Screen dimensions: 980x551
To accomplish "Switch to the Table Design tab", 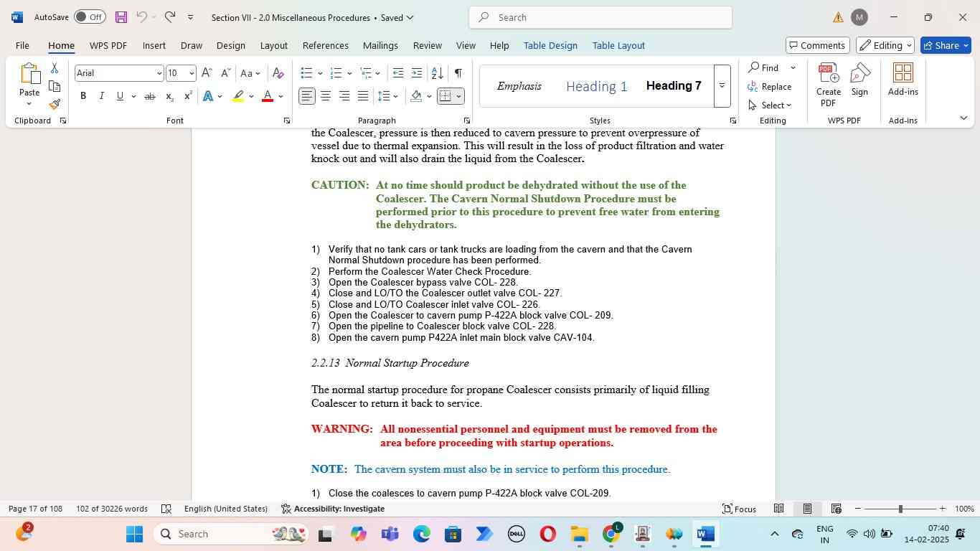I will 550,45.
